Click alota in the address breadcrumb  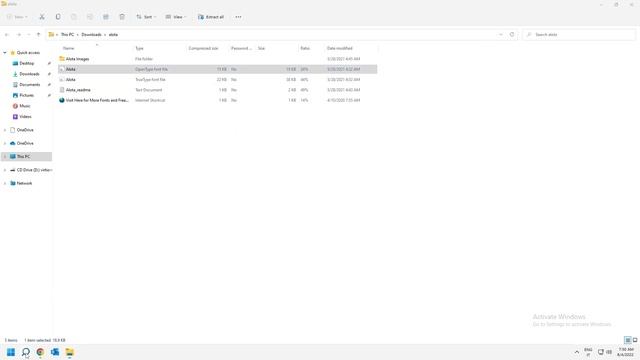(113, 35)
